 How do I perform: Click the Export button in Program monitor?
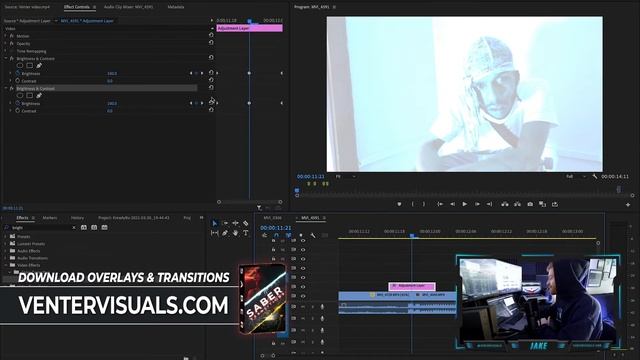pos(555,204)
